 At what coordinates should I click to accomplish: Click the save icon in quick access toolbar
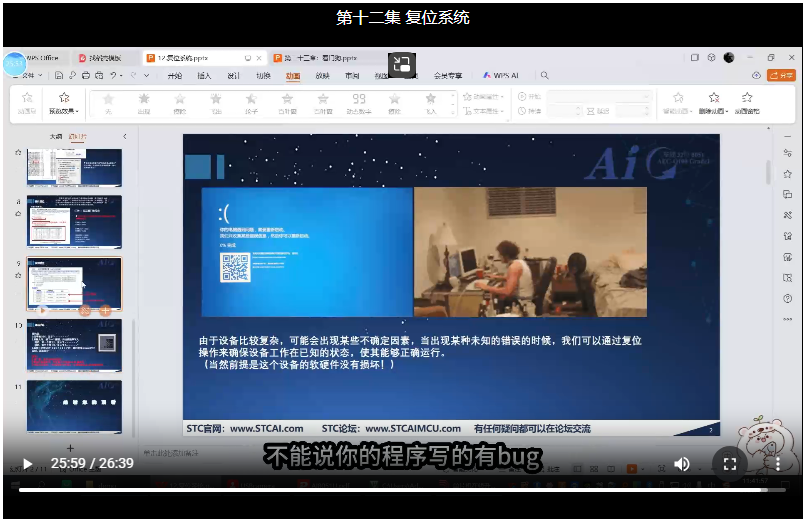pos(59,75)
